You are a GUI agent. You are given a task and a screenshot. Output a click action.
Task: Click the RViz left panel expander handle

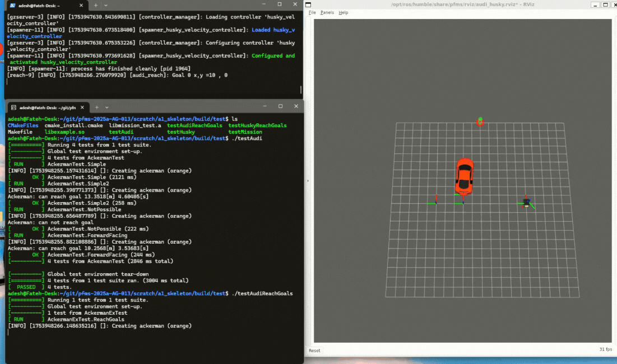[307, 181]
